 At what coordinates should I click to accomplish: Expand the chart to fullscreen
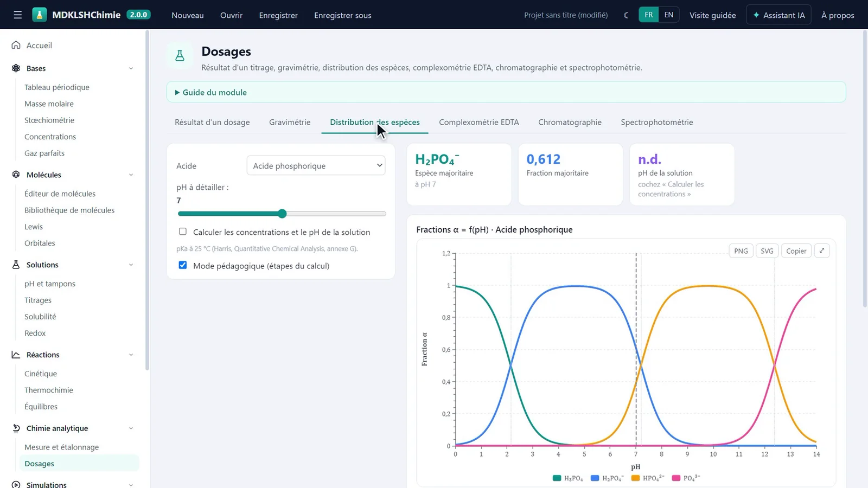point(822,251)
